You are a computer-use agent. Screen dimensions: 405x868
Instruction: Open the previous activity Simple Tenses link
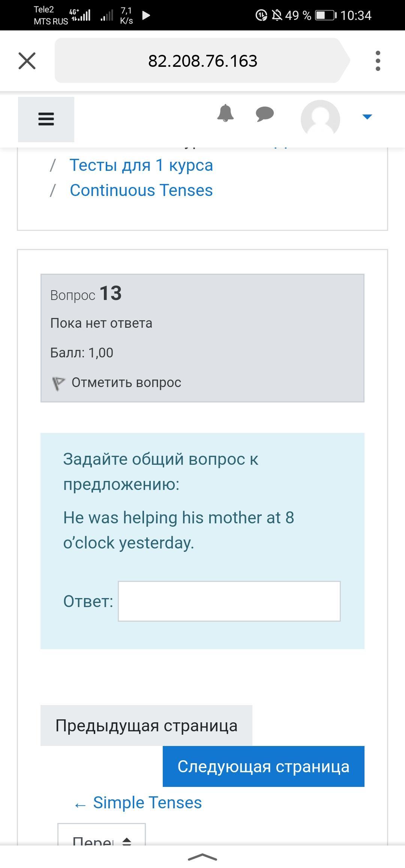[138, 803]
